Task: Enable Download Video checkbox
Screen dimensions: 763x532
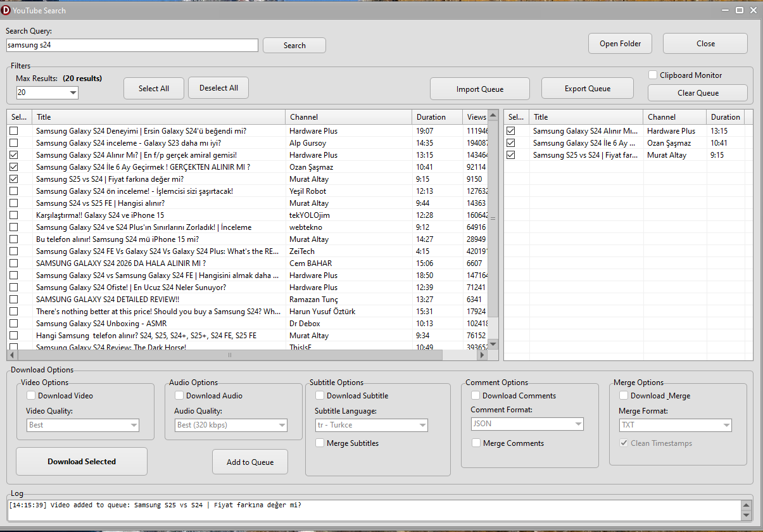Action: [x=31, y=396]
